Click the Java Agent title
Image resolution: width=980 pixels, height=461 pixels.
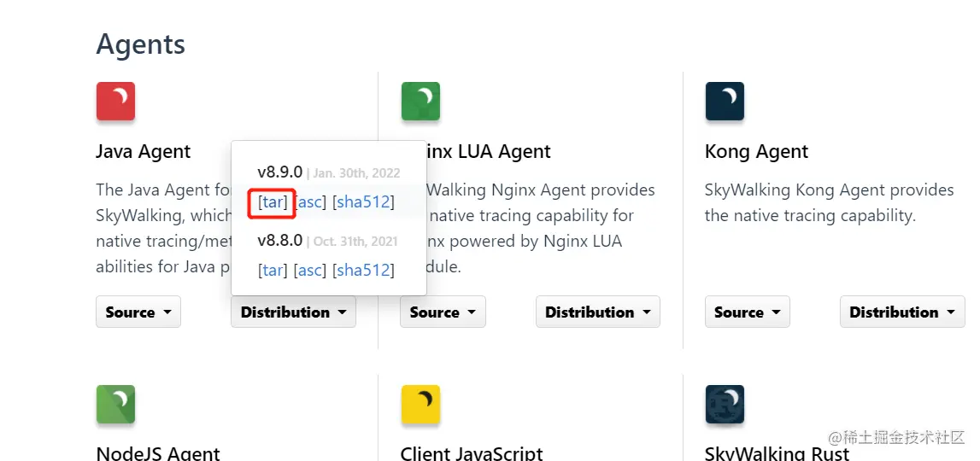coord(144,152)
